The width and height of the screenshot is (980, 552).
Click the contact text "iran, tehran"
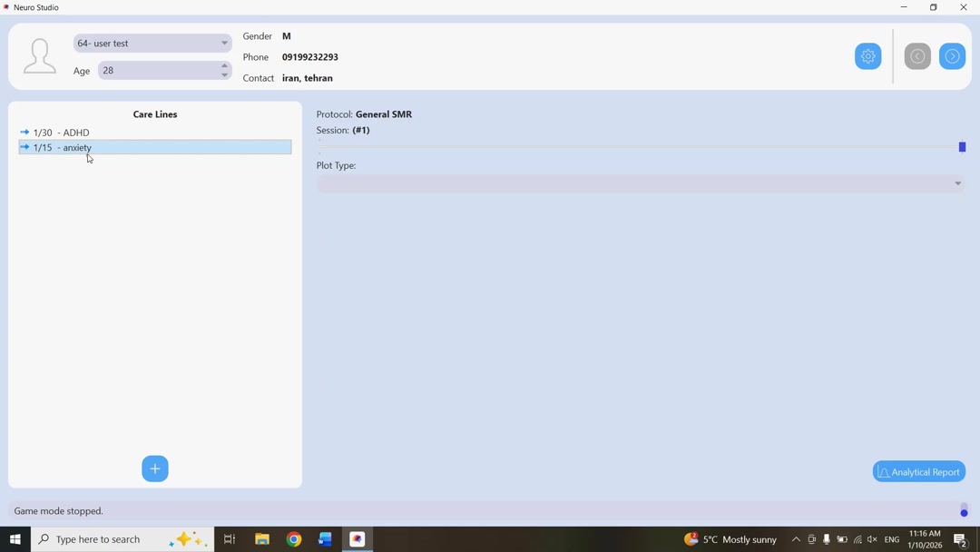click(308, 78)
